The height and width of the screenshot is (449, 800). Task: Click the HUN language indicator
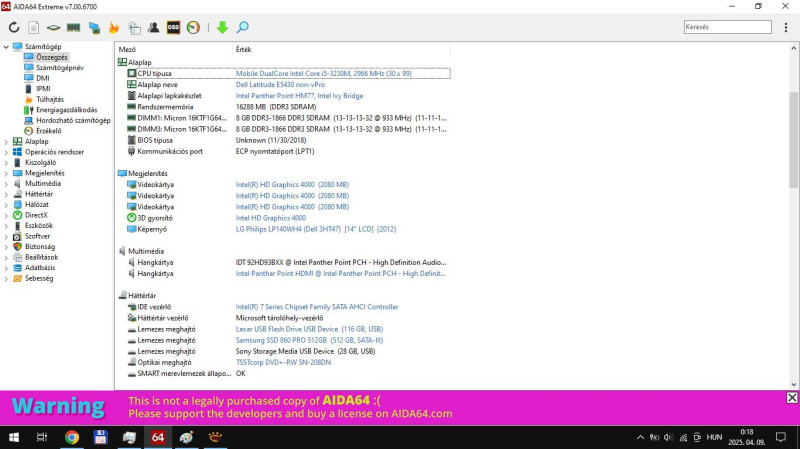coord(714,437)
